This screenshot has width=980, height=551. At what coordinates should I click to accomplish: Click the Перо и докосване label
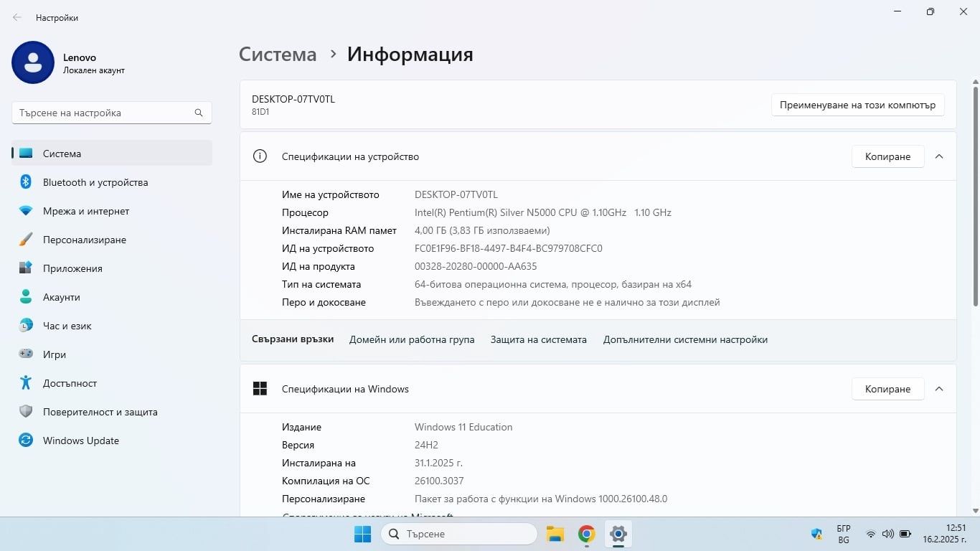[x=324, y=302]
